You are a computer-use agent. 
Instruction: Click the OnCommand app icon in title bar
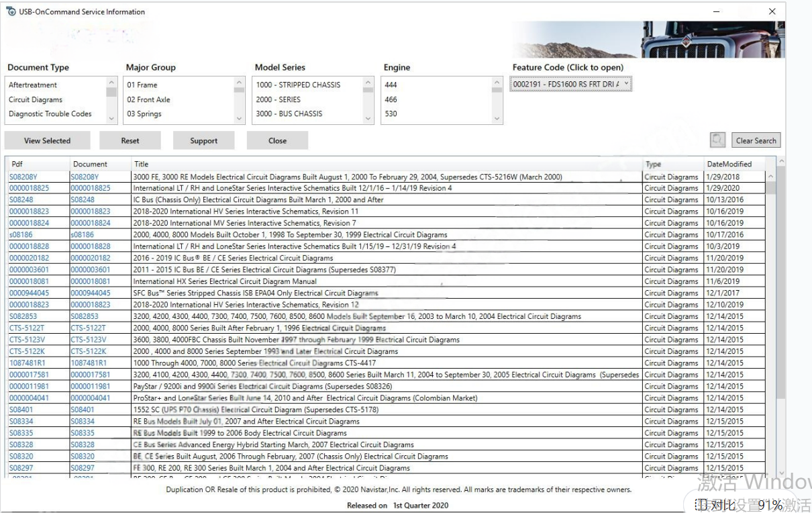click(11, 11)
